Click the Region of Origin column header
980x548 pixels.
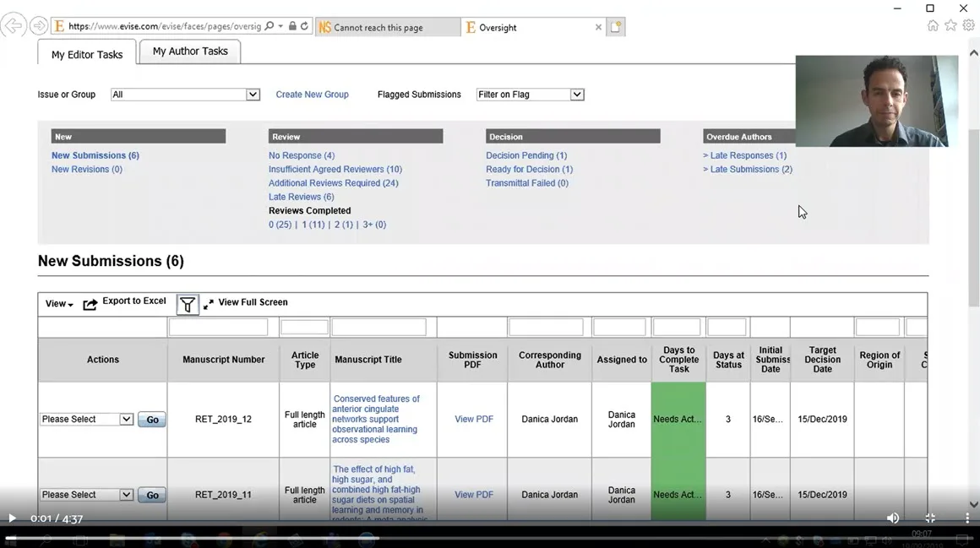coord(879,360)
